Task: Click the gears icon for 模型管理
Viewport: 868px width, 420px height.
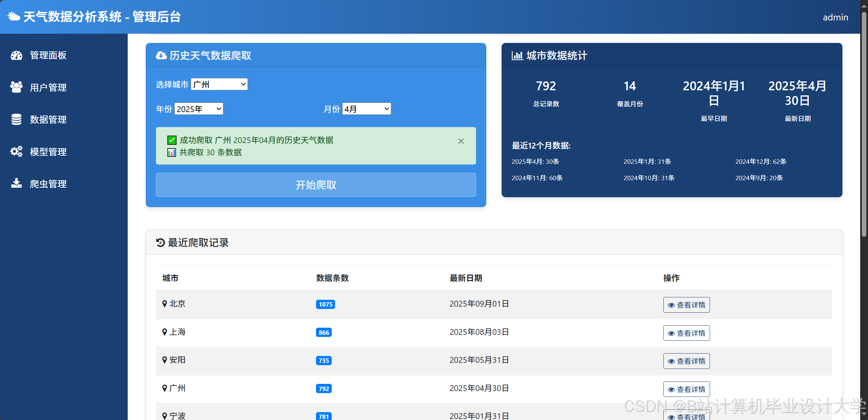Action: (x=16, y=152)
